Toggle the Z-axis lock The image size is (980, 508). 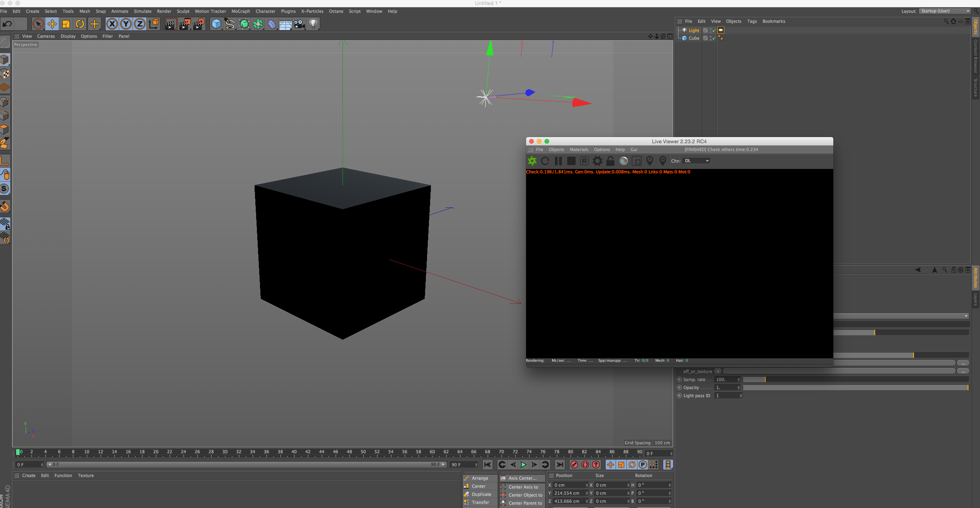coord(140,24)
